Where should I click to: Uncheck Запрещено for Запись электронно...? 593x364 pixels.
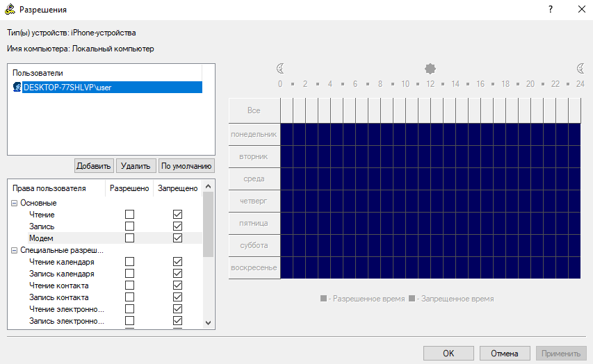click(177, 320)
